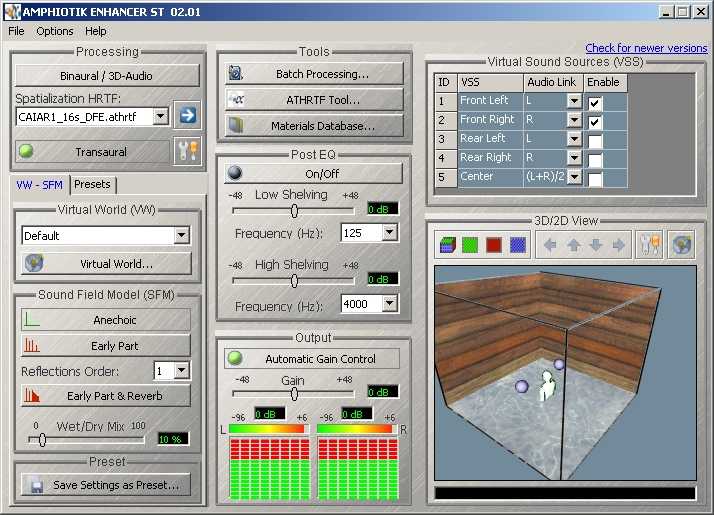Click the 3D cube view icon
The height and width of the screenshot is (515, 714).
(448, 245)
